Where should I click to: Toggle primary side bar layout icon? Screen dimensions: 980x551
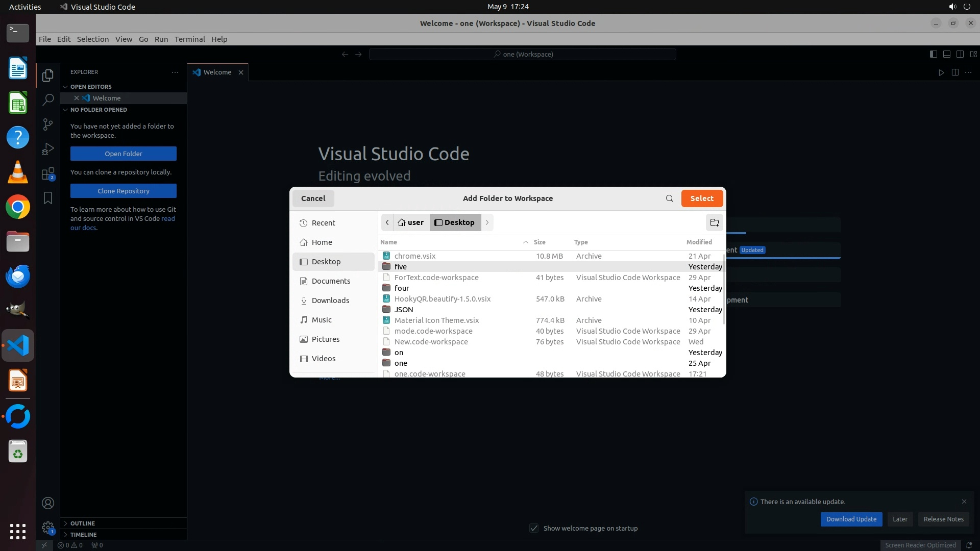pos(933,54)
